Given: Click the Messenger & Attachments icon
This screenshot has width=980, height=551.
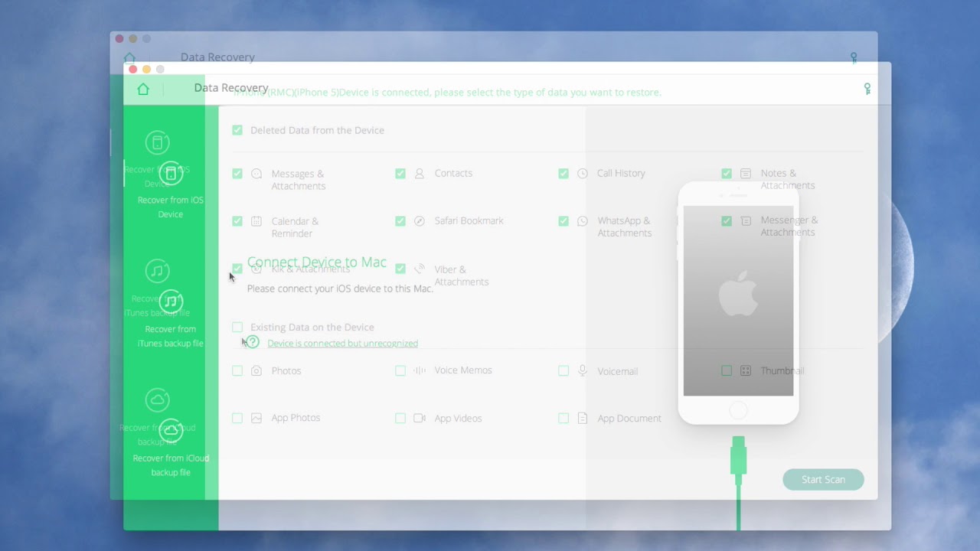Looking at the screenshot, I should coord(746,221).
